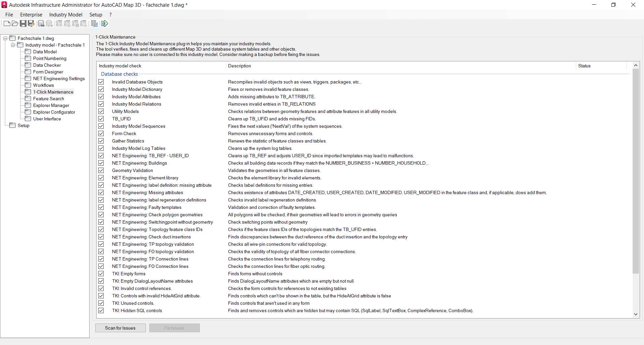The width and height of the screenshot is (644, 345).
Task: Click the Save As (disk with pencil) icon
Action: click(x=31, y=23)
